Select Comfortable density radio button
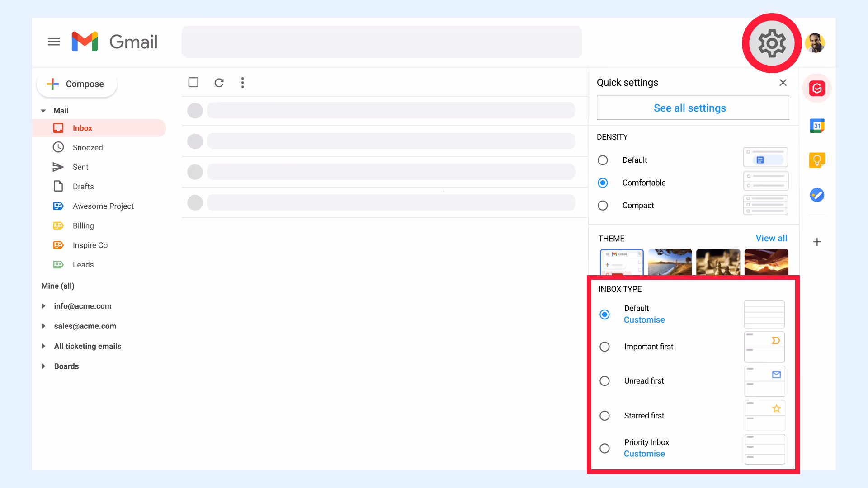This screenshot has height=488, width=868. 603,183
